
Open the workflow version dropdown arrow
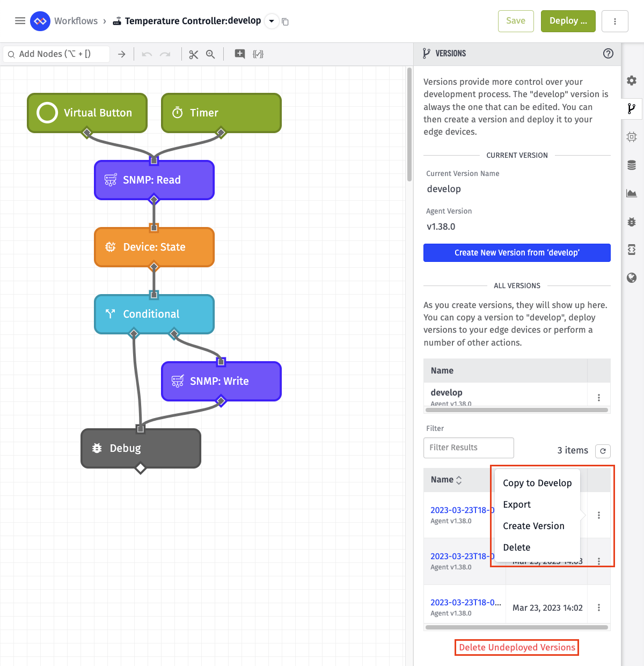tap(272, 21)
